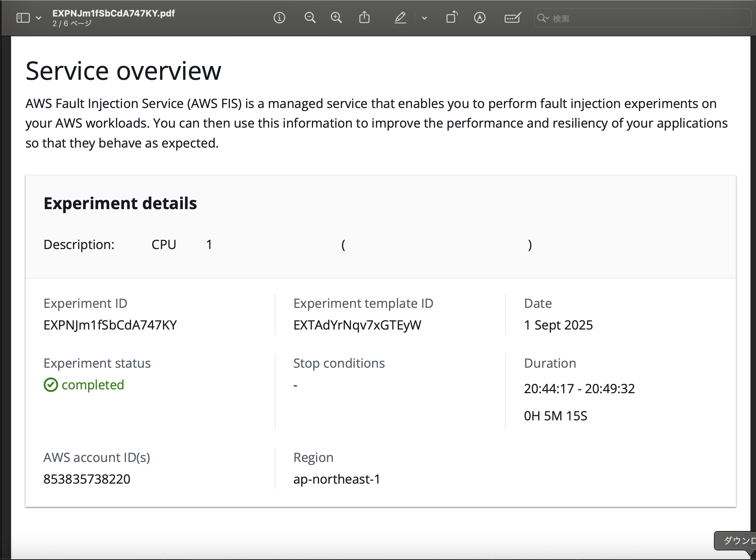
Task: Zoom in on the PDF page
Action: [x=336, y=18]
